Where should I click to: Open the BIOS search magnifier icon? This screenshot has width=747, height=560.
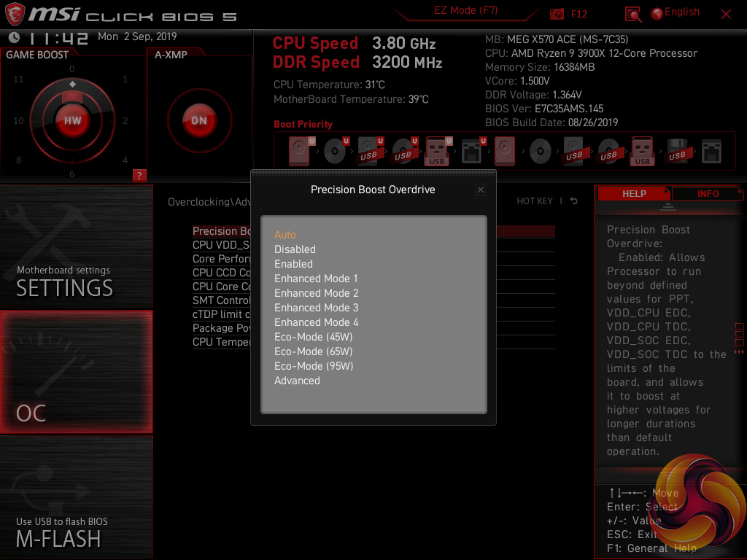[x=632, y=15]
